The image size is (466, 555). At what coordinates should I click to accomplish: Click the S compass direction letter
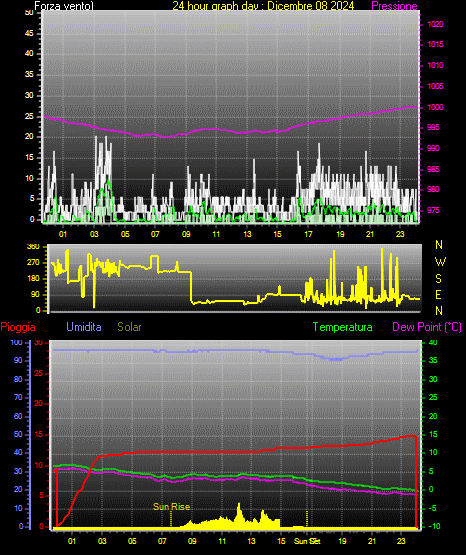point(438,279)
